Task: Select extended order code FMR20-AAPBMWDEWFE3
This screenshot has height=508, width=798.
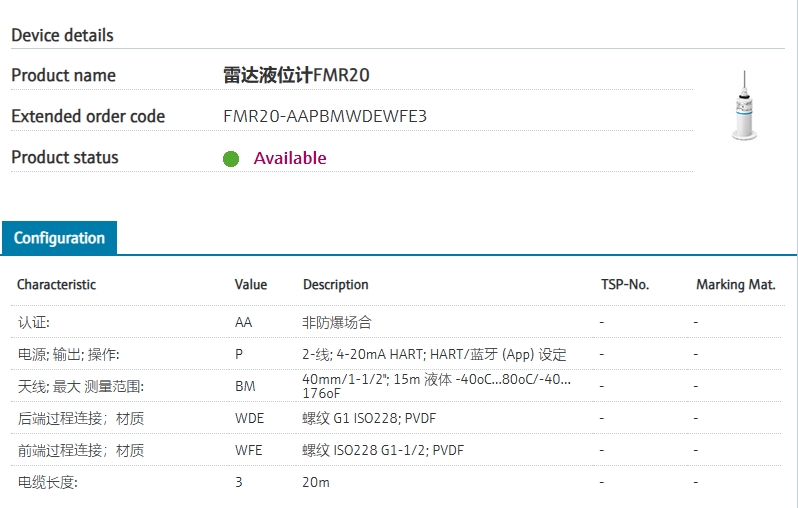Action: (x=325, y=116)
